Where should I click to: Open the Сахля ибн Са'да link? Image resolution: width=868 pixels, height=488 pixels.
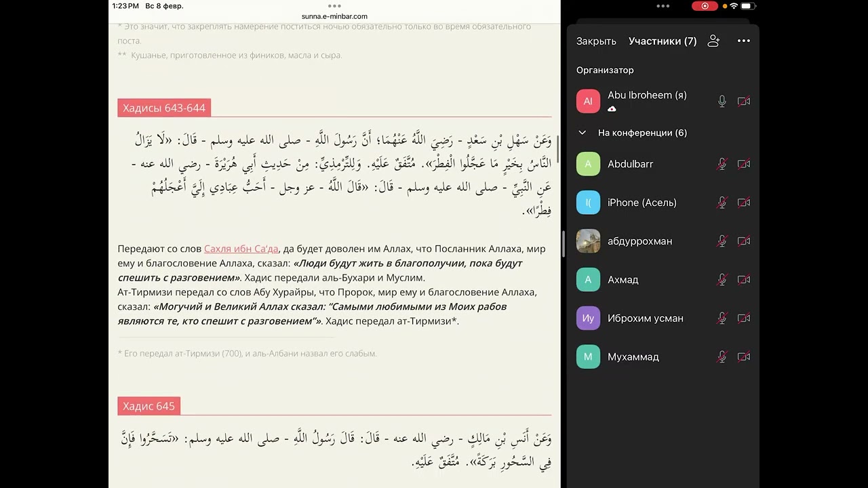coord(241,249)
